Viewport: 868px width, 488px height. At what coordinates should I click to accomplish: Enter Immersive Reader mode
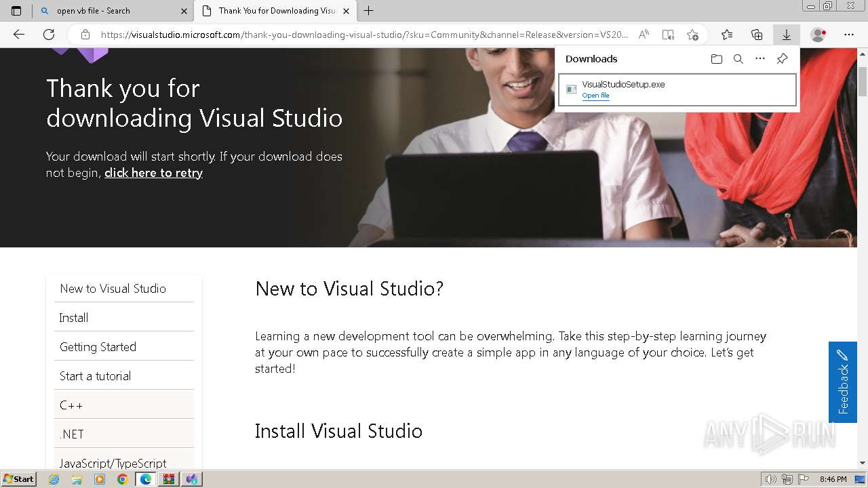click(x=668, y=35)
